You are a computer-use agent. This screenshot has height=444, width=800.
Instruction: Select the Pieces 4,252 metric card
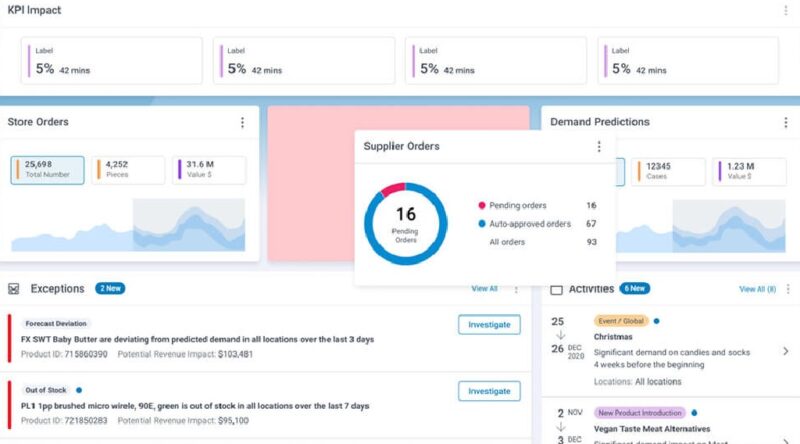pyautogui.click(x=128, y=169)
